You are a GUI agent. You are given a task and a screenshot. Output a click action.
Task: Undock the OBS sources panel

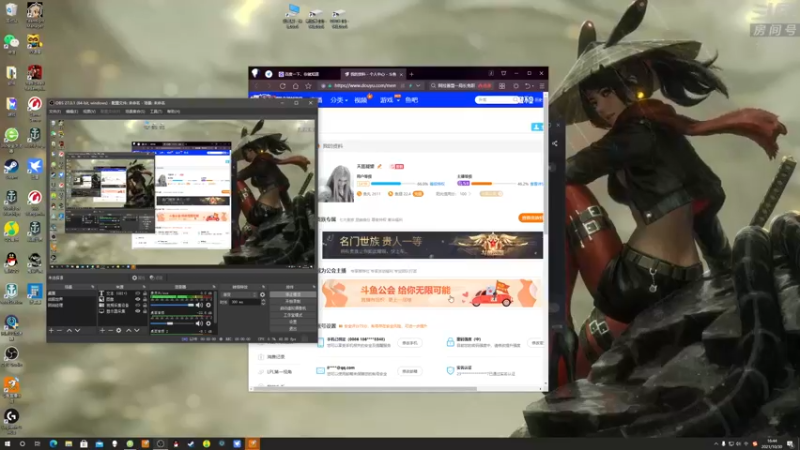pos(145,287)
